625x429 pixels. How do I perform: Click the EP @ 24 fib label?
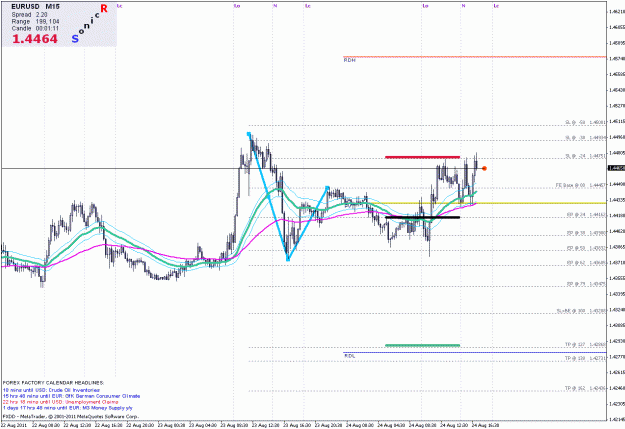(x=586, y=215)
